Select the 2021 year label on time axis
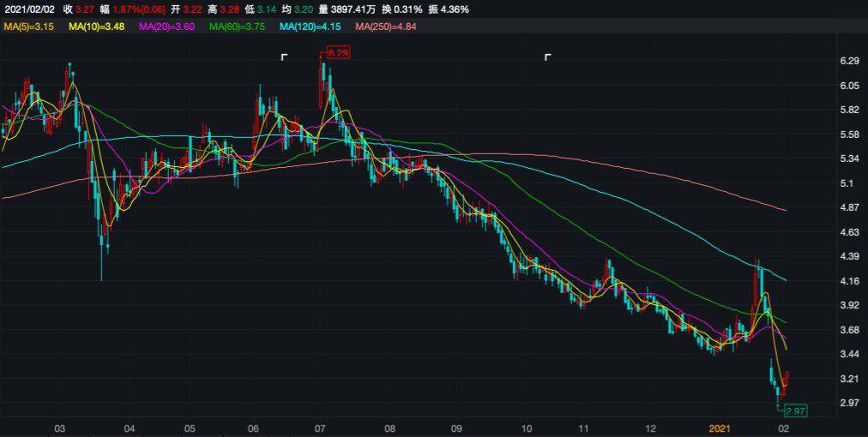This screenshot has height=437, width=868. click(721, 427)
